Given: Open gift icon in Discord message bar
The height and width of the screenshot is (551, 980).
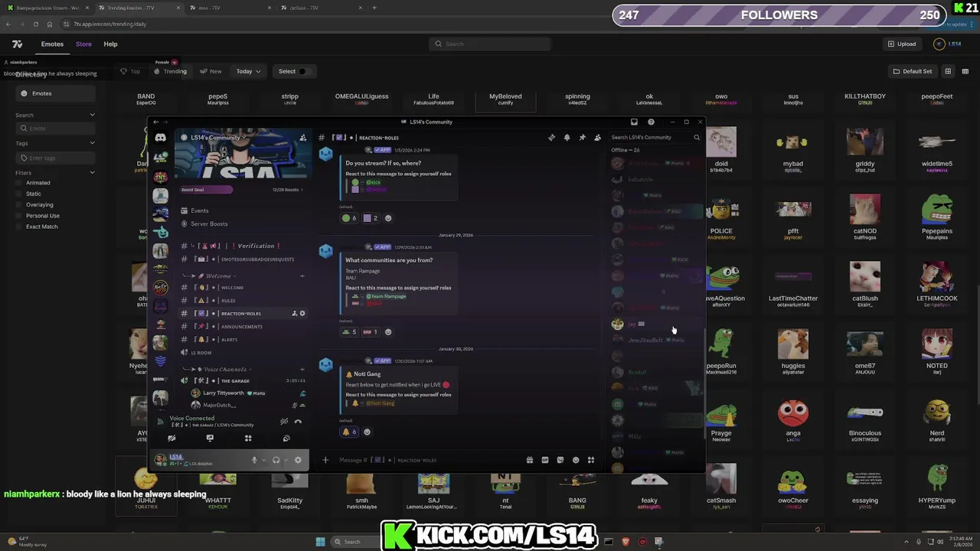Looking at the screenshot, I should (529, 460).
